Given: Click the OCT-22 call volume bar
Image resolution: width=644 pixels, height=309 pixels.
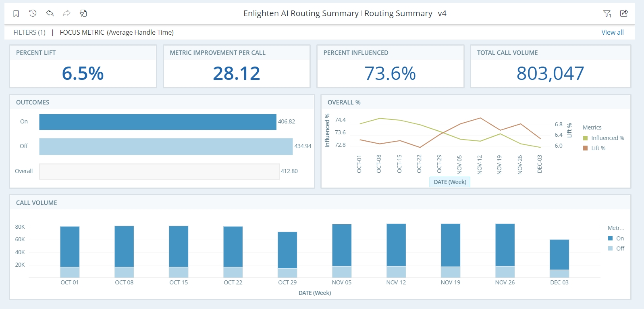Looking at the screenshot, I should click(233, 252).
